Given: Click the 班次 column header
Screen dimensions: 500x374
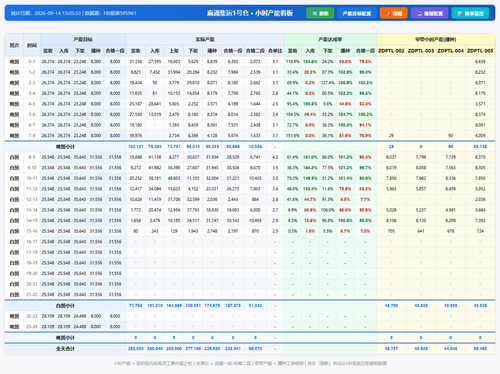Looking at the screenshot, I should [x=14, y=45].
